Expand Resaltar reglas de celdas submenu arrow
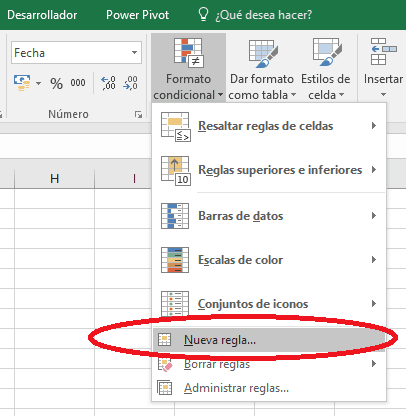 tap(374, 126)
